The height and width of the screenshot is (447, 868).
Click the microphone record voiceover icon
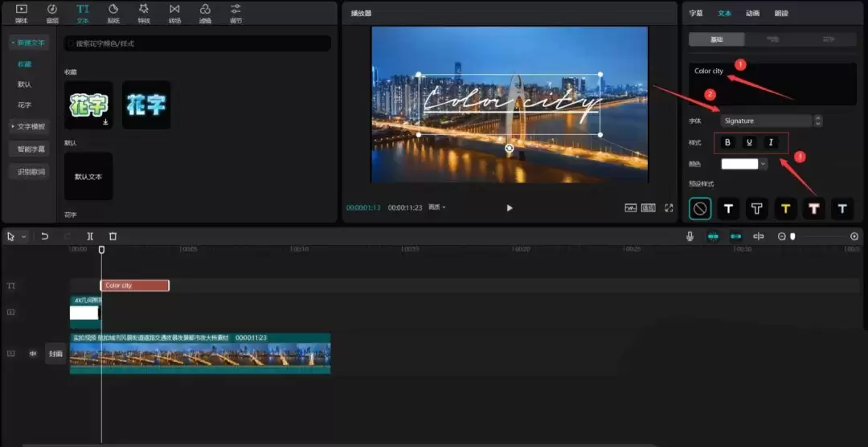690,236
